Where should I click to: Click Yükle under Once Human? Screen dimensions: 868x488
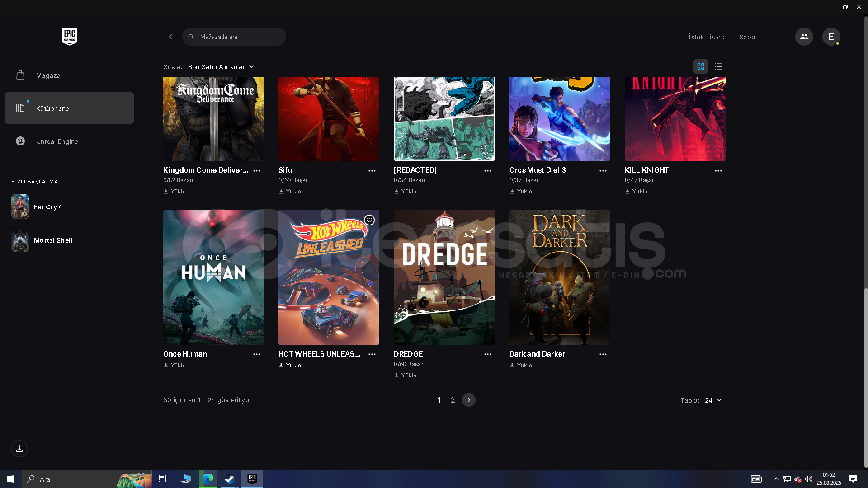(x=175, y=366)
